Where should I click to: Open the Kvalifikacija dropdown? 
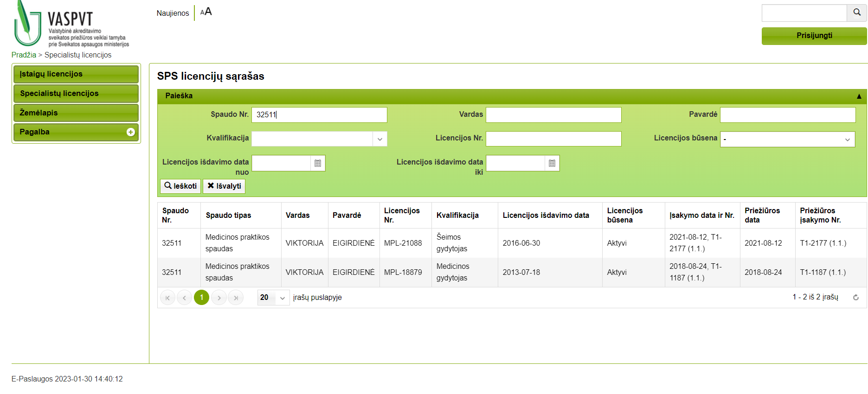tap(379, 139)
